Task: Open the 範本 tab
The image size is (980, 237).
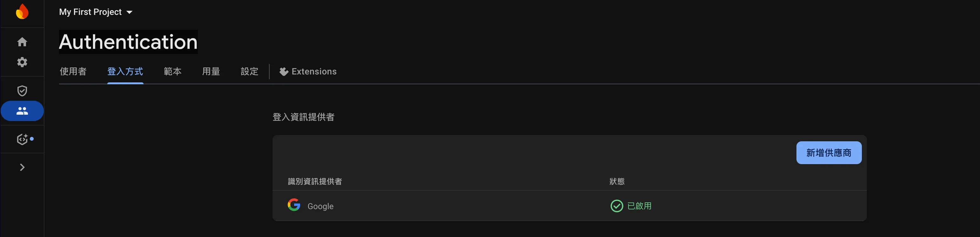Action: (x=172, y=71)
